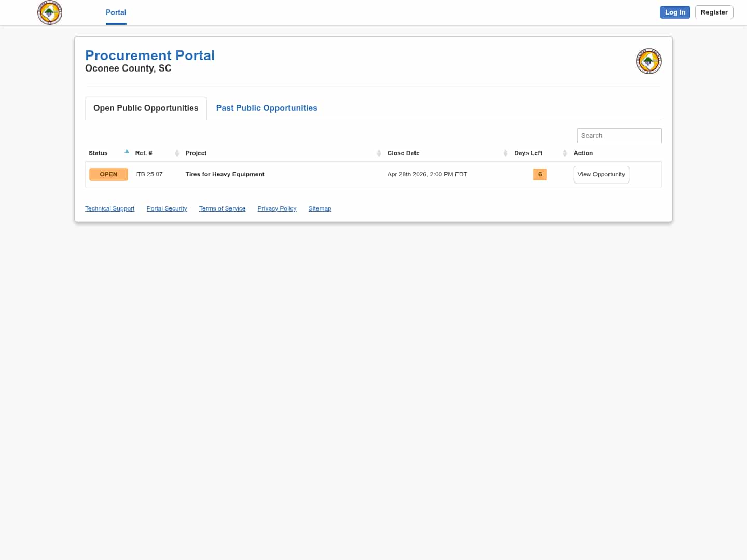Click the View Opportunity button
The image size is (747, 560).
(x=601, y=174)
